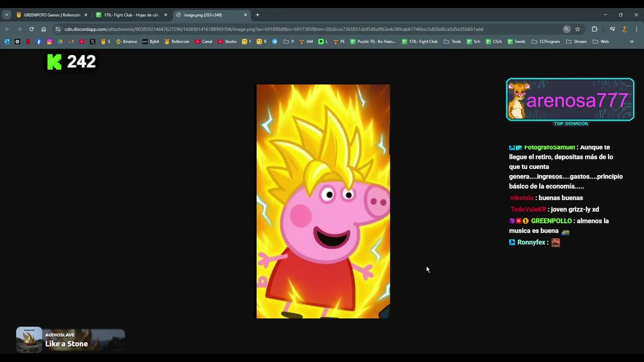Expand the P bookmark folder

pyautogui.click(x=289, y=42)
